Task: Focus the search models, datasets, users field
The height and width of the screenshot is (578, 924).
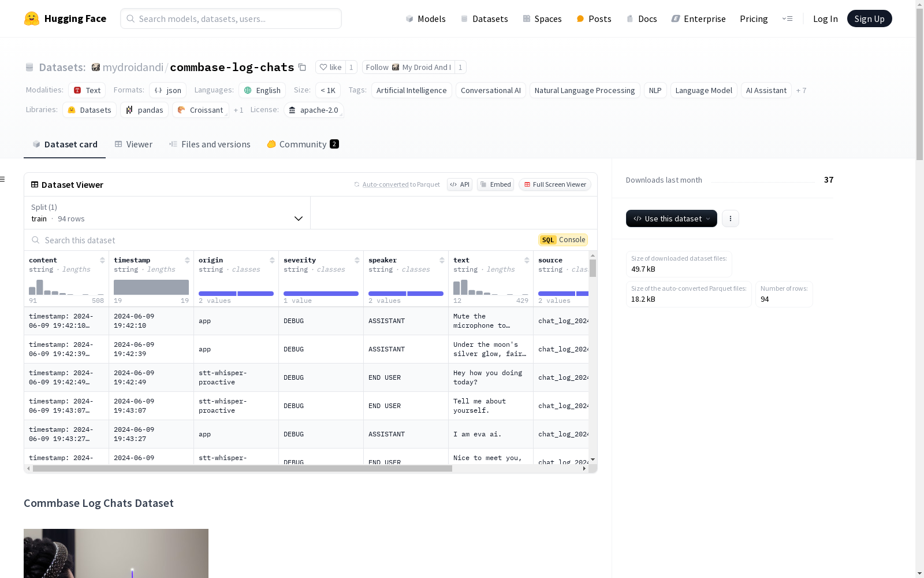Action: (x=231, y=18)
